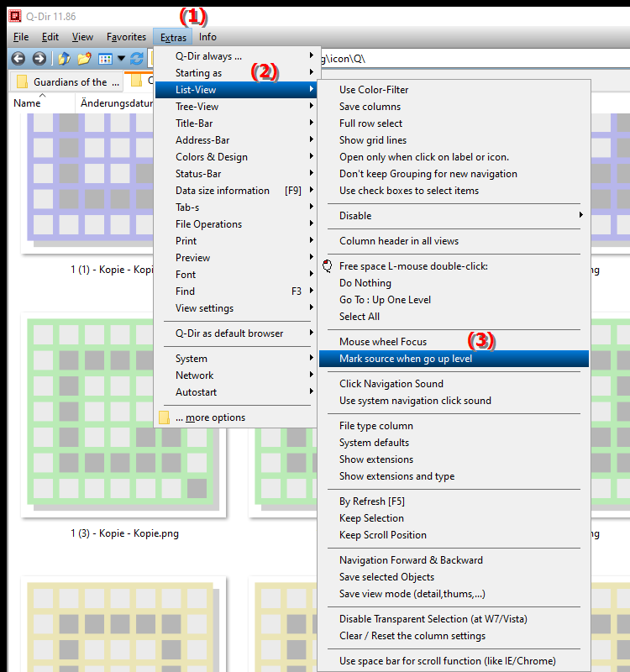Toggle Show grid lines option
The width and height of the screenshot is (630, 672).
tap(454, 139)
